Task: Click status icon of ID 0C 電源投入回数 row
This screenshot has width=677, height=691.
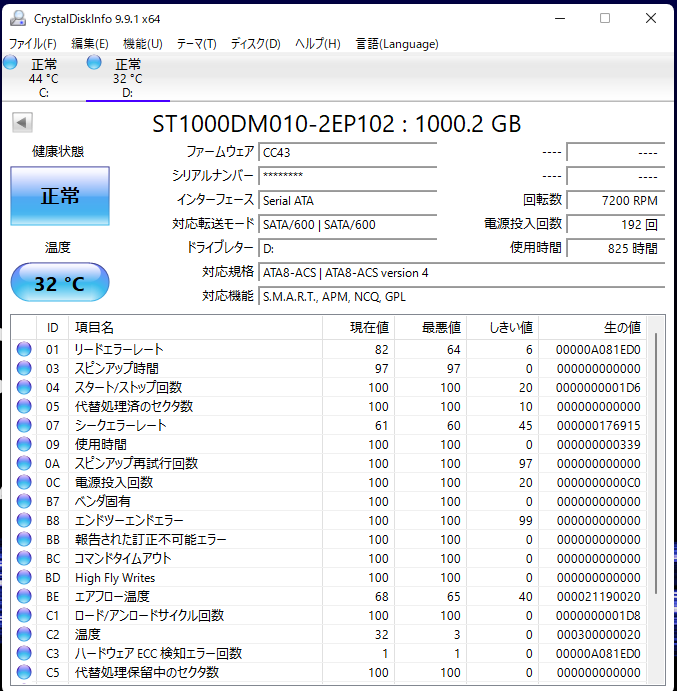Action: [x=24, y=482]
